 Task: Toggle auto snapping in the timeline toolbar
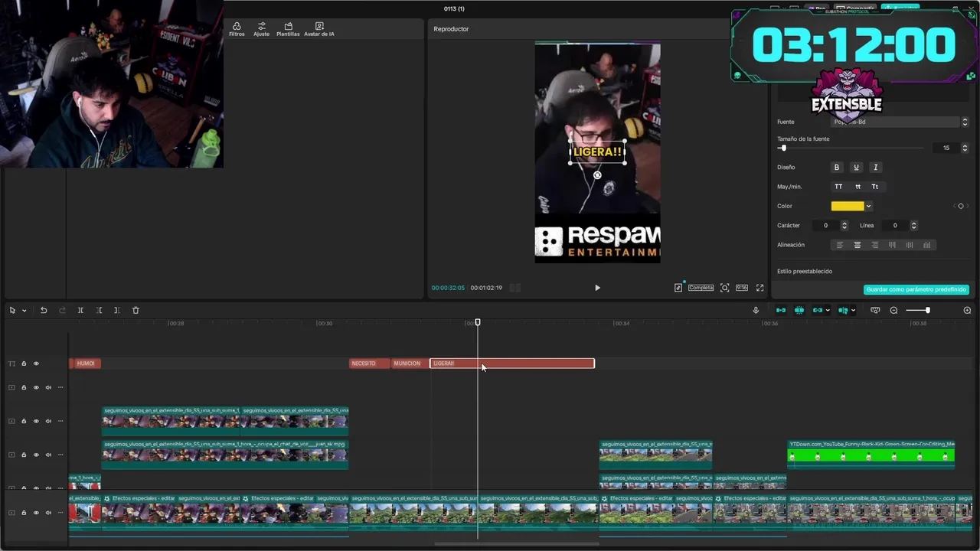tap(799, 310)
